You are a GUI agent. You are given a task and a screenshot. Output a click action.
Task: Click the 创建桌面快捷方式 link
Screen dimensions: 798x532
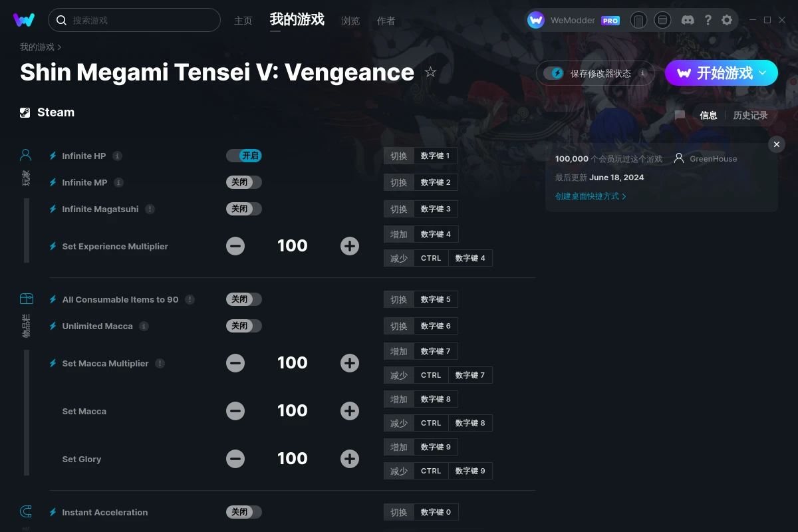pyautogui.click(x=591, y=196)
